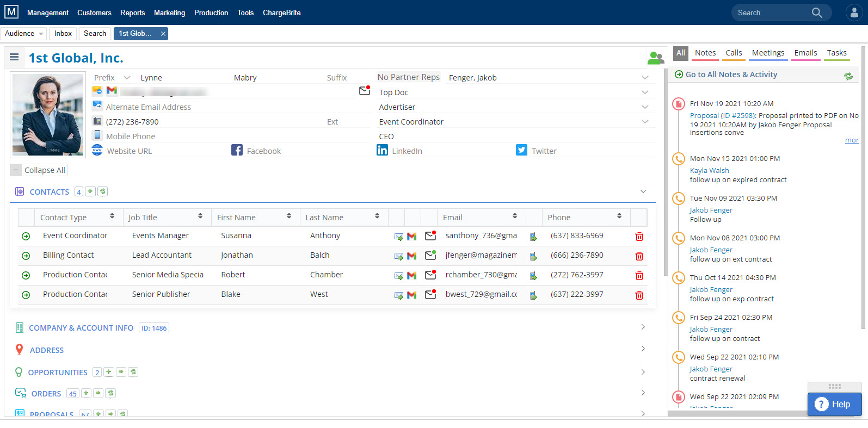The image size is (868, 428).
Task: Add new contact with plus icon
Action: 90,191
